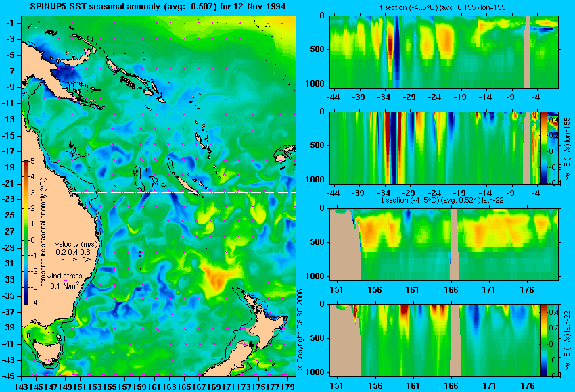The image size is (575, 392).
Task: Click the '1000' depth label of top section plot
Action: (x=317, y=84)
